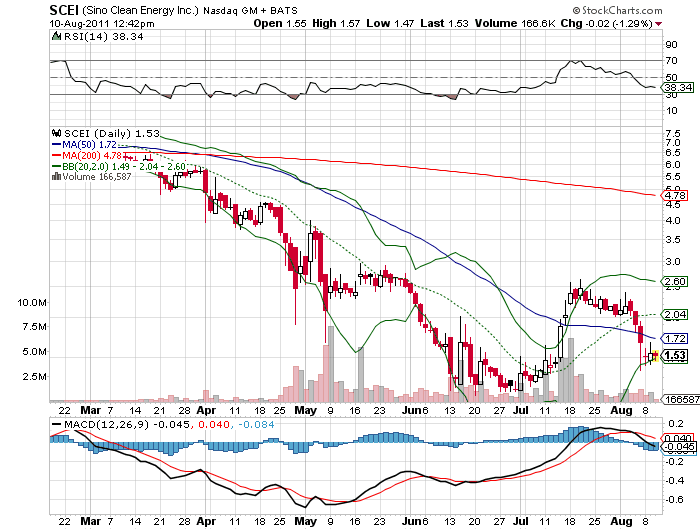Click the 90 level on RSI axis
Screen dimensions: 700x530
pos(671,44)
